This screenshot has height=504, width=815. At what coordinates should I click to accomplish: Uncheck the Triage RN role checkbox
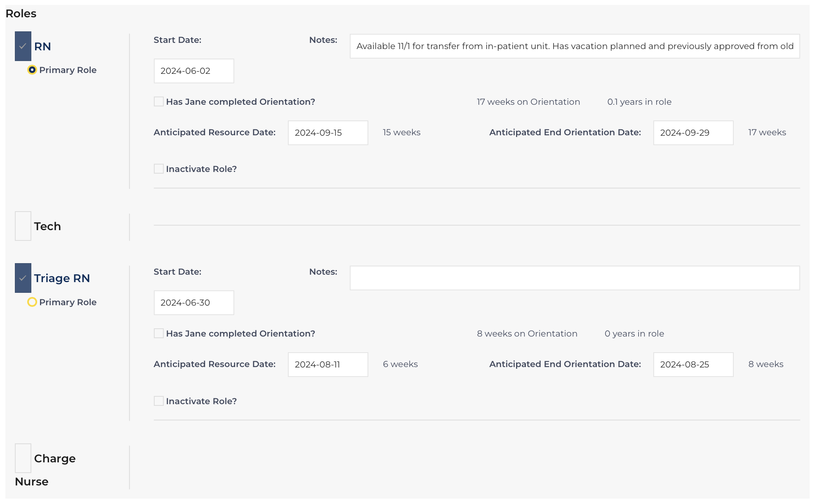coord(23,278)
